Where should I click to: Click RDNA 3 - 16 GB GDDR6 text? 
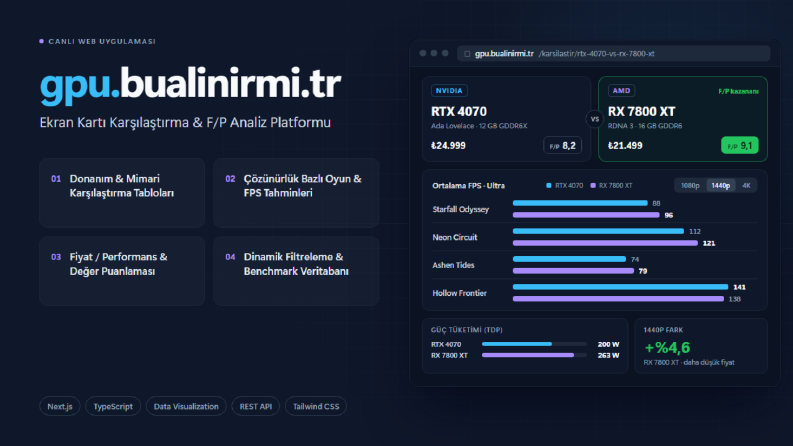coord(645,126)
